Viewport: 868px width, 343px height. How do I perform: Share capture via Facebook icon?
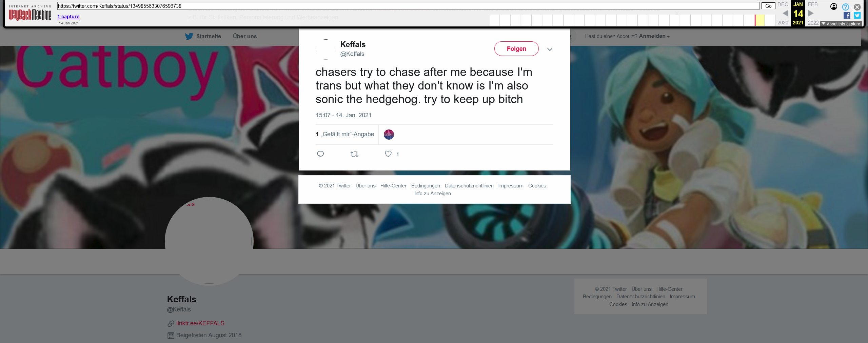point(847,16)
